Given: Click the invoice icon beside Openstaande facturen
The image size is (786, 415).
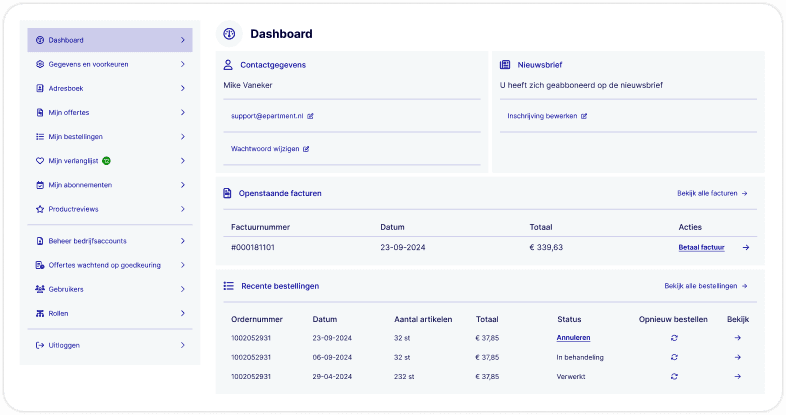Looking at the screenshot, I should click(x=227, y=193).
